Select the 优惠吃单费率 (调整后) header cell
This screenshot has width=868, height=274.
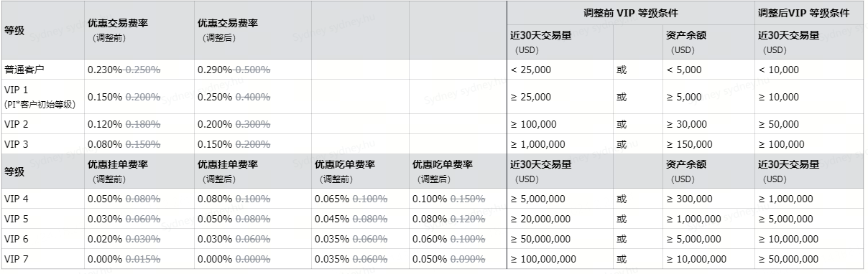(x=458, y=171)
